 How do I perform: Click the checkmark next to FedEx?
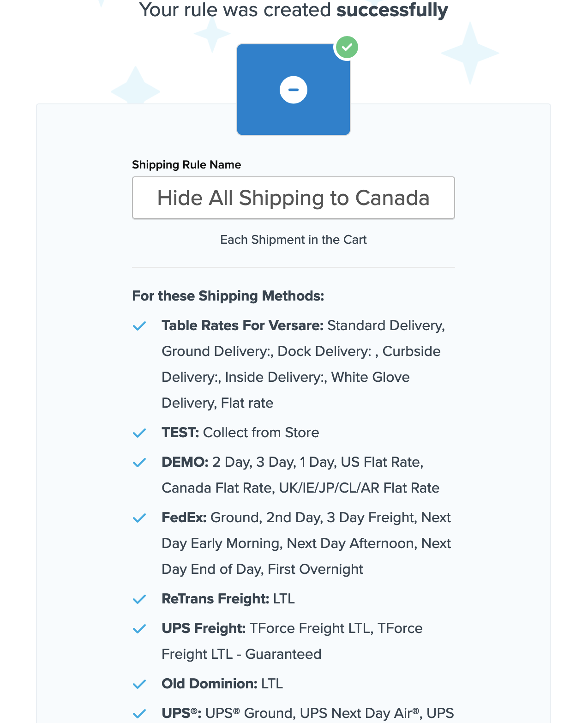(x=139, y=518)
